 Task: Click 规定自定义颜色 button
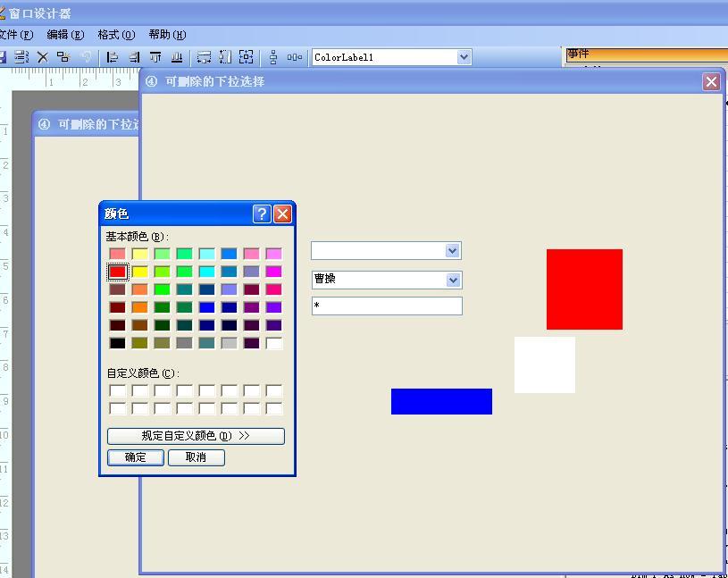[196, 436]
